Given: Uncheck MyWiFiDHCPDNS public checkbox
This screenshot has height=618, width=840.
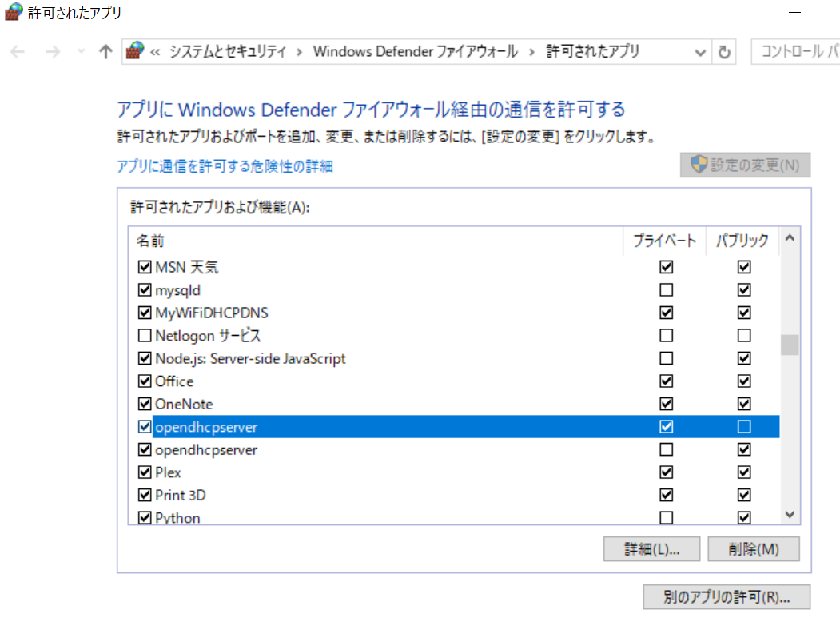Looking at the screenshot, I should coord(744,313).
